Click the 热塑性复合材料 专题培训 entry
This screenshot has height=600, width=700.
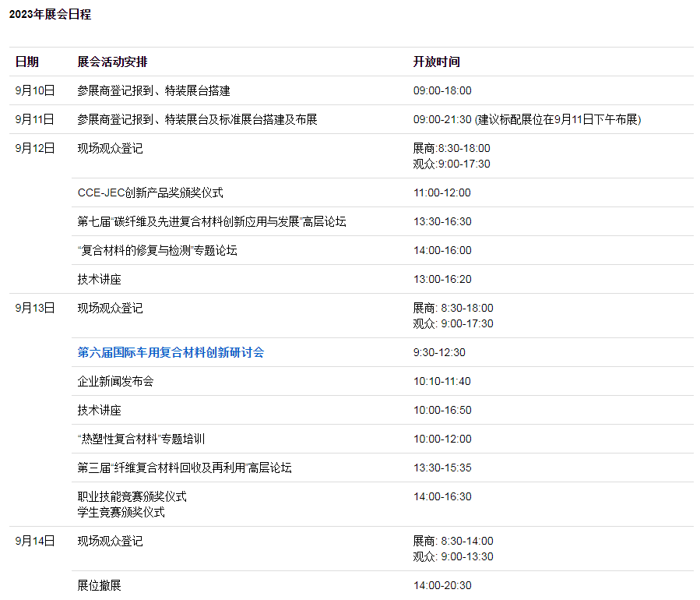click(x=141, y=439)
